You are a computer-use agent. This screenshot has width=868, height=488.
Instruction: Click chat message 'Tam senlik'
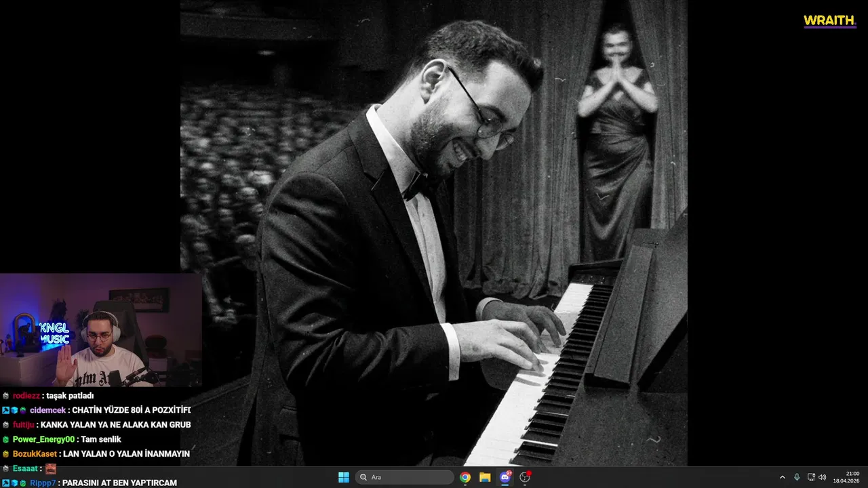tap(101, 439)
